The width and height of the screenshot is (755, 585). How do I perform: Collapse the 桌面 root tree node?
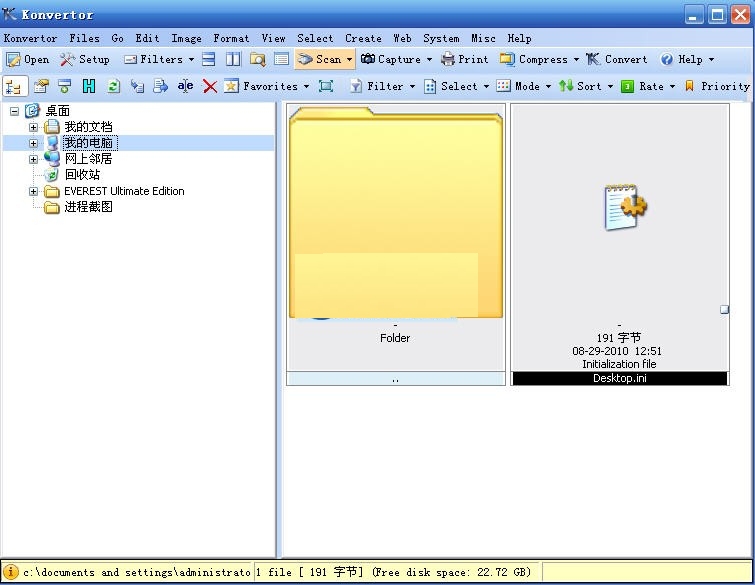pyautogui.click(x=14, y=111)
